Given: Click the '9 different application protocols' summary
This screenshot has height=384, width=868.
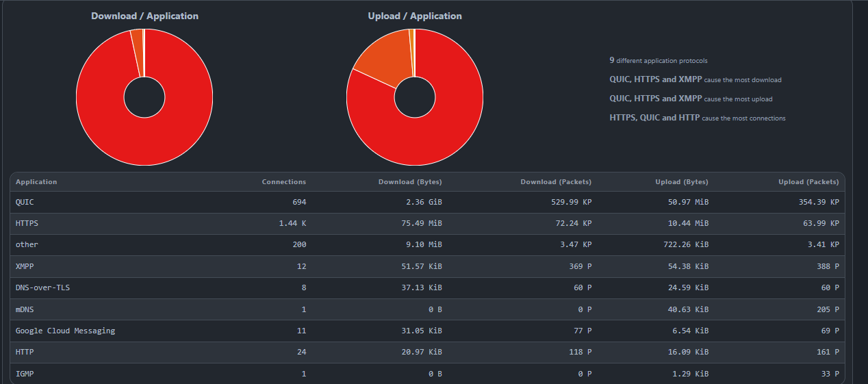Looking at the screenshot, I should (659, 60).
